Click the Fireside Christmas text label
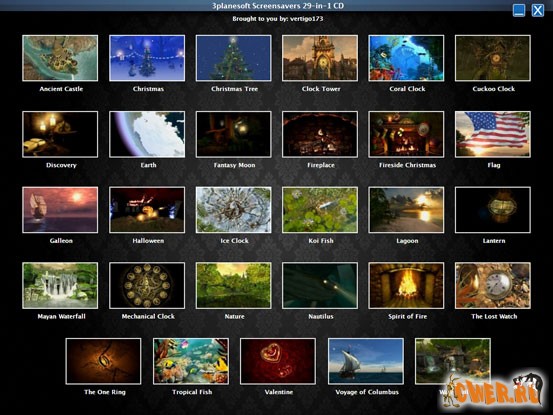The width and height of the screenshot is (553, 415). point(407,165)
